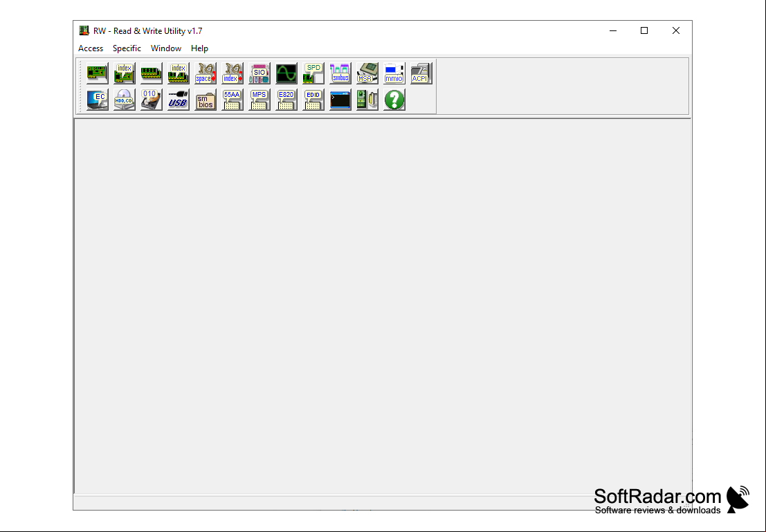Minimize the RW utility window
Viewport: 766px width, 532px height.
click(613, 30)
